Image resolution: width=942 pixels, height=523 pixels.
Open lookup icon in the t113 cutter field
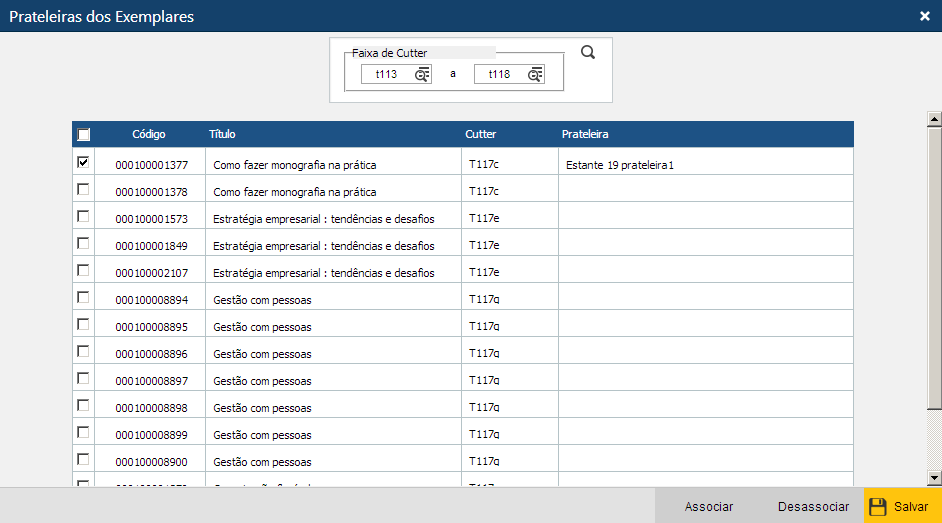click(x=422, y=75)
